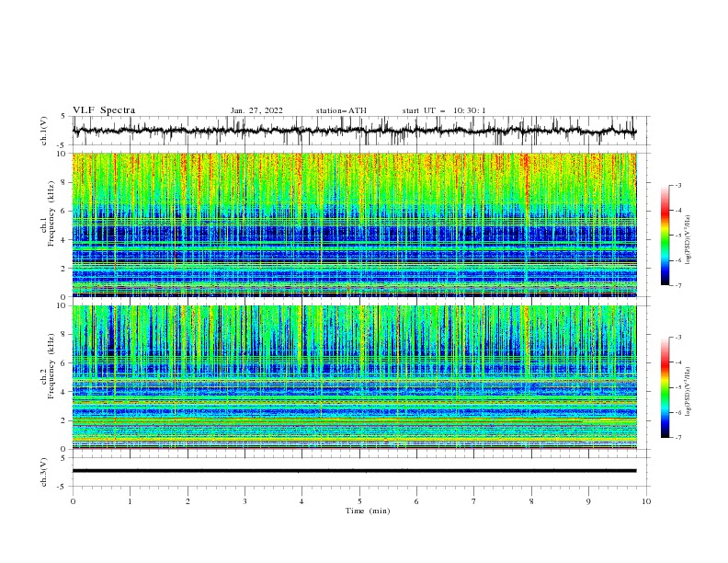
Task: Click the "1" tick on time axis
Action: (x=130, y=501)
